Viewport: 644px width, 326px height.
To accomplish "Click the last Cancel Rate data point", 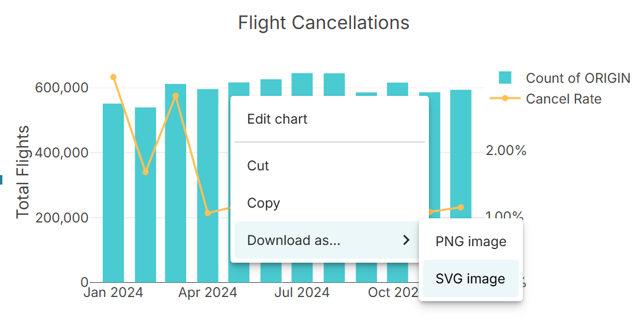I will click(461, 207).
